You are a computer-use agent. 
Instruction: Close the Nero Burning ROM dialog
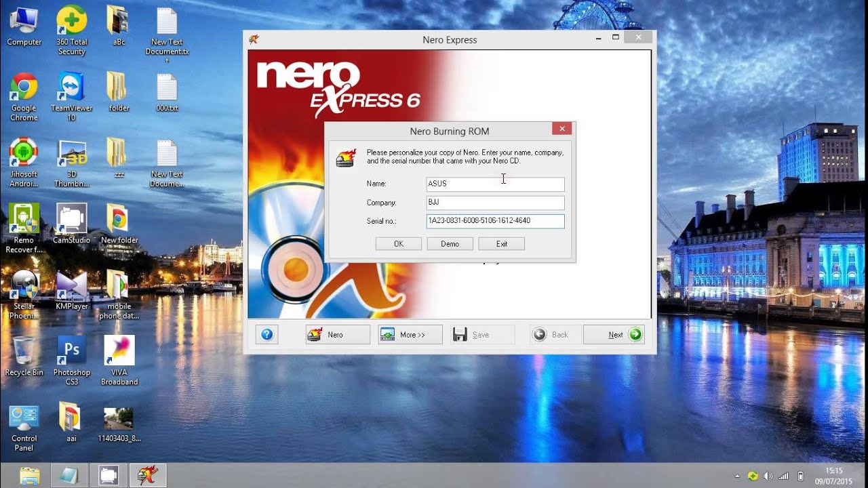coord(562,129)
